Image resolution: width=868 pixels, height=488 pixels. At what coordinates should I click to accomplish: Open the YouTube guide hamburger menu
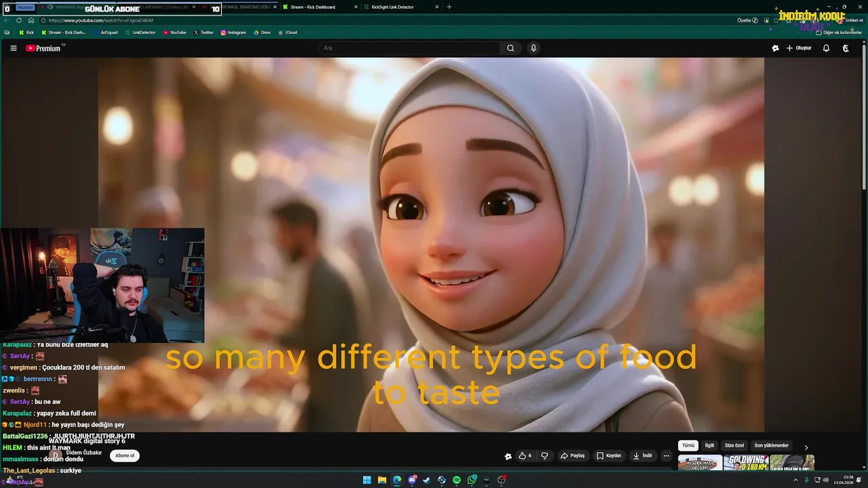click(x=13, y=48)
